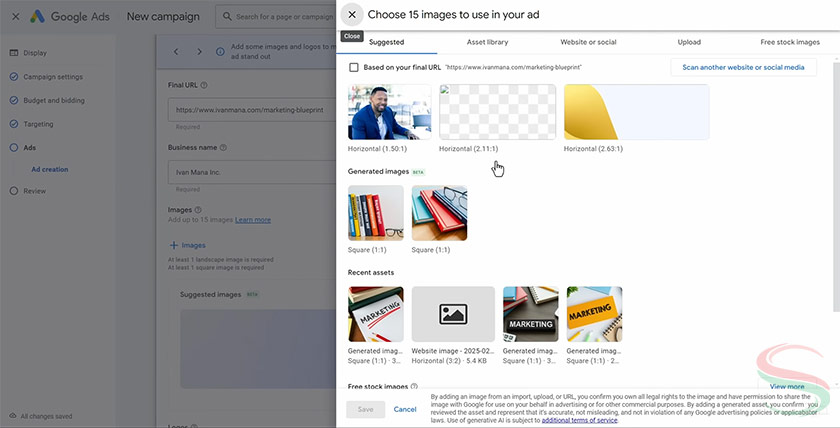Select the man in blue suit thumbnail
Viewport: 840px width, 428px height.
click(389, 112)
